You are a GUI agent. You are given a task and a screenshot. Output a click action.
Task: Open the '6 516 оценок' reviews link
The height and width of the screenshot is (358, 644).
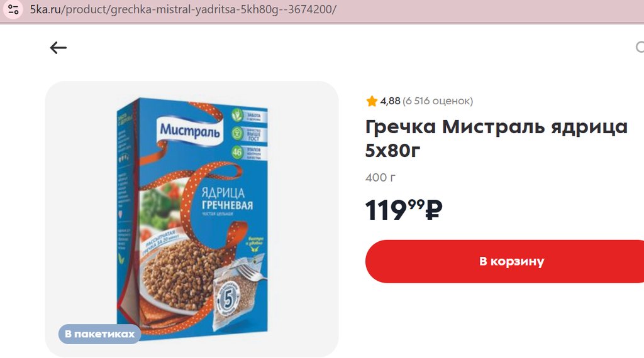(x=438, y=101)
